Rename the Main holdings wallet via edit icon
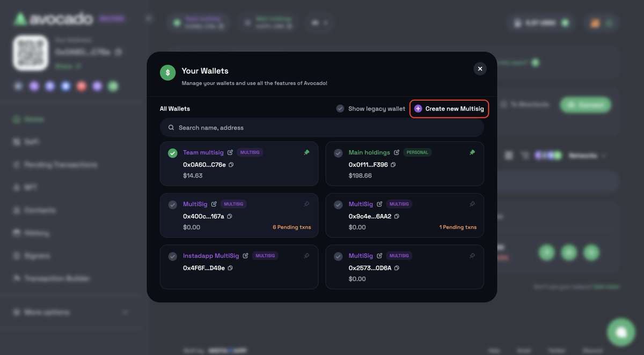Image resolution: width=644 pixels, height=355 pixels. pos(397,152)
